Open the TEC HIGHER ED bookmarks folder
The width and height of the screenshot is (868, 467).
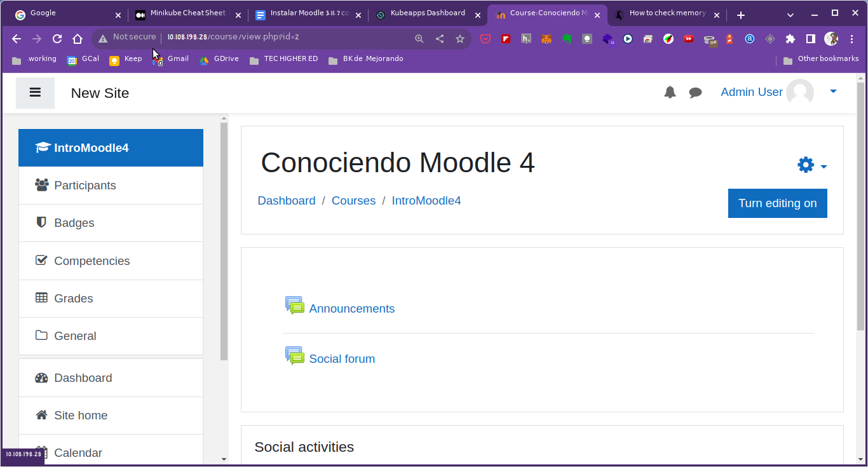pos(284,60)
